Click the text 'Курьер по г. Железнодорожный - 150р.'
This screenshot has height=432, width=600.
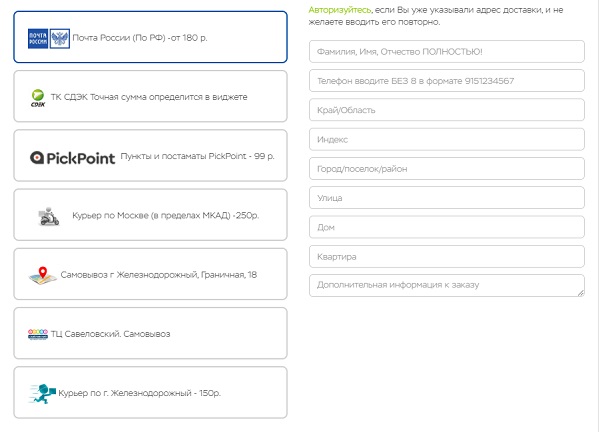[x=140, y=393]
